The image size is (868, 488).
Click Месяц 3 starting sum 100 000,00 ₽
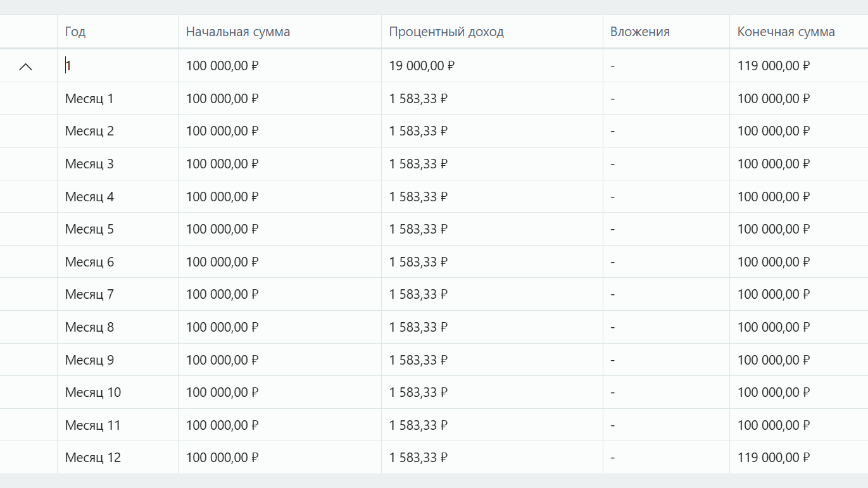tap(222, 164)
